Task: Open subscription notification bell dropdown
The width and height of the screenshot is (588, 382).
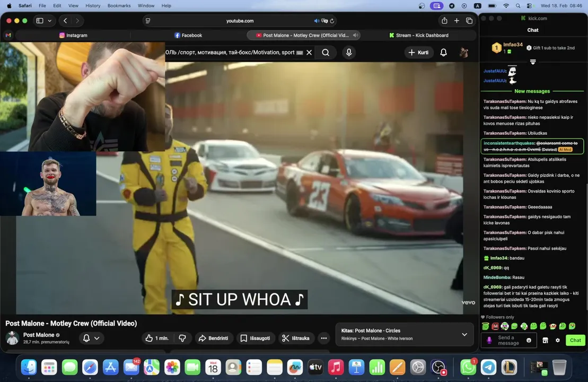Action: pyautogui.click(x=91, y=338)
